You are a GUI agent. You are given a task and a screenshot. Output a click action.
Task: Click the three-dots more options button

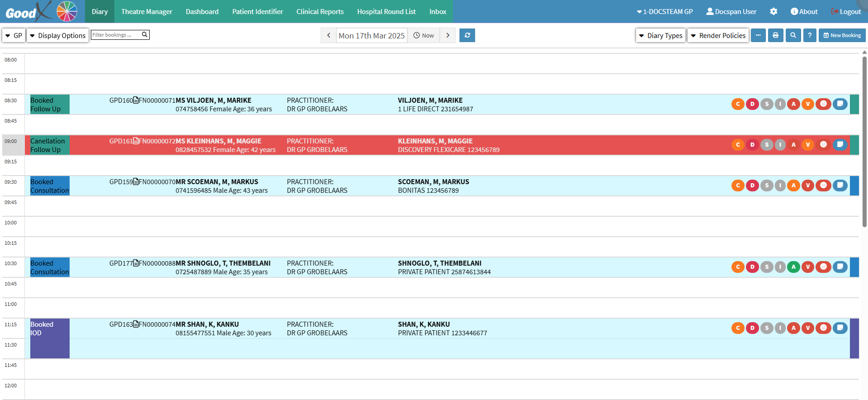(x=758, y=35)
